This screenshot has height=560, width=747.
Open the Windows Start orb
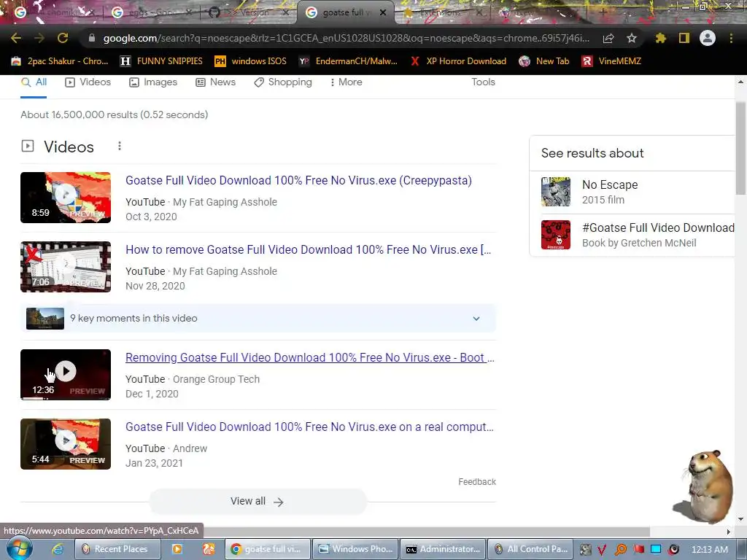[19, 548]
